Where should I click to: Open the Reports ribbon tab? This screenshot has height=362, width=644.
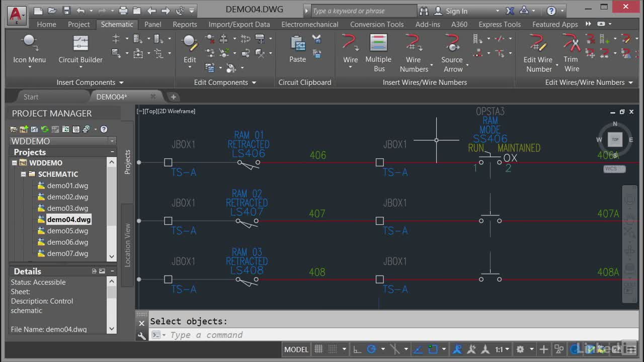tap(185, 24)
